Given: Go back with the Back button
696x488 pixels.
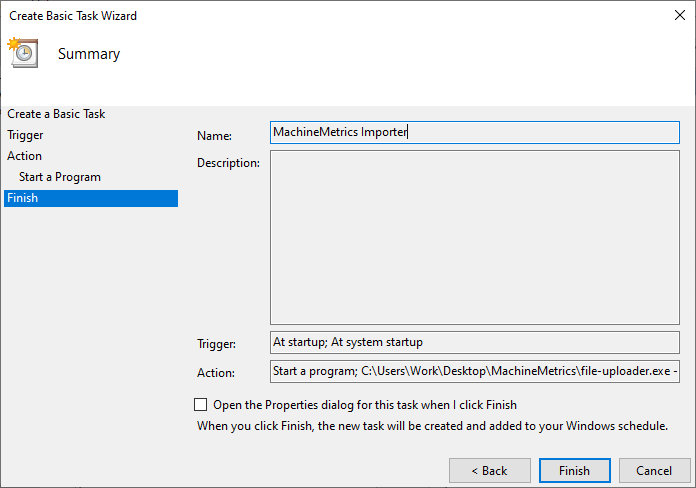Looking at the screenshot, I should [490, 470].
